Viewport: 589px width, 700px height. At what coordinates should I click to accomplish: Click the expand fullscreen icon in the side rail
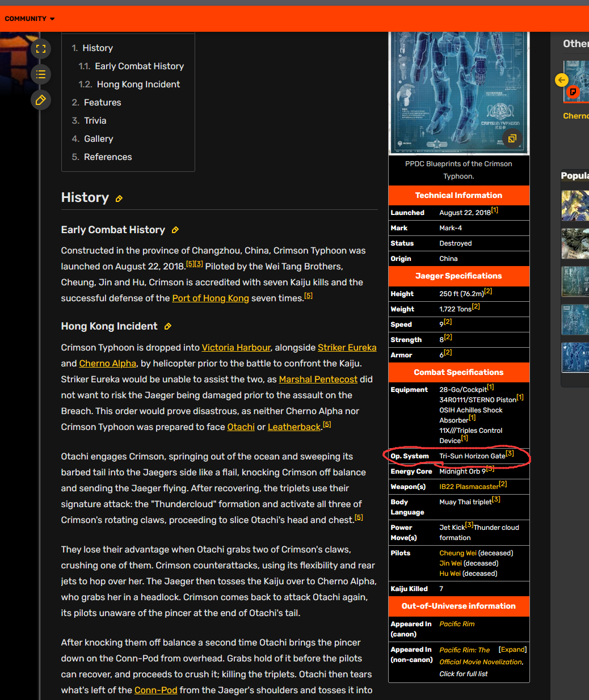41,49
